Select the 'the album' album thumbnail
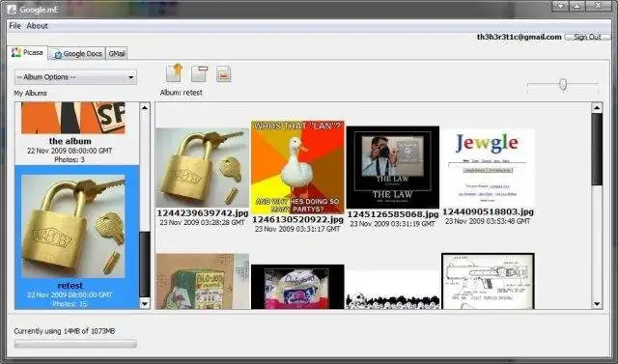This screenshot has width=618, height=364. [73, 118]
